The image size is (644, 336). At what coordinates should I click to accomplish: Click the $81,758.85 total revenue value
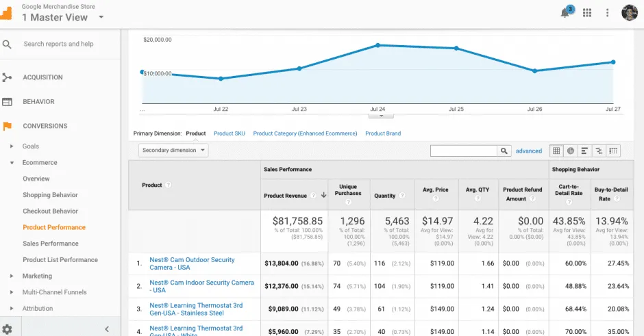click(x=298, y=221)
